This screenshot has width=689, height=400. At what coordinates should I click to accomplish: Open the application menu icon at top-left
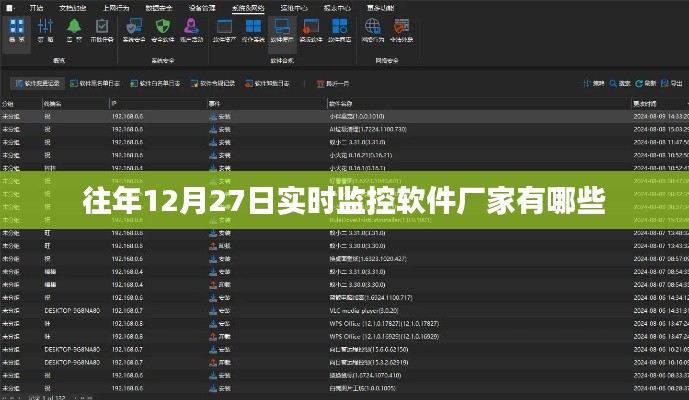[10, 8]
